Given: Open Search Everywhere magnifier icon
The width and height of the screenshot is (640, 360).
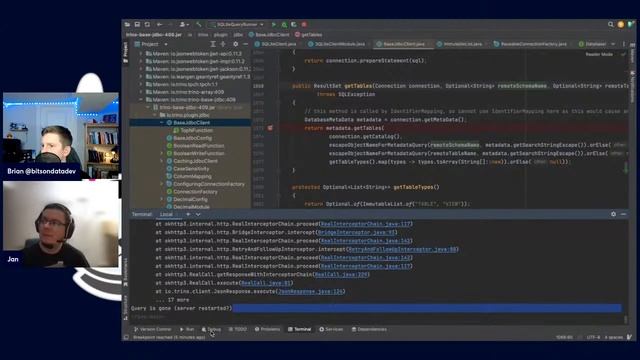Looking at the screenshot, I should click(x=611, y=24).
